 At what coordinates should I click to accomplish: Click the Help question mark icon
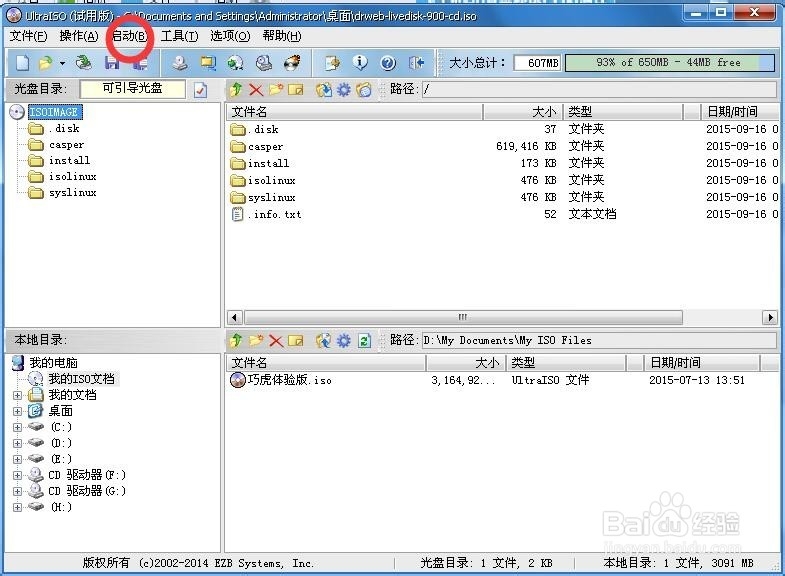pyautogui.click(x=388, y=63)
